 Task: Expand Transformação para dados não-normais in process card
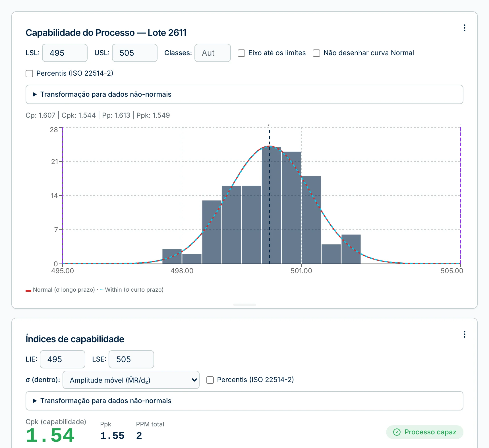tap(244, 94)
